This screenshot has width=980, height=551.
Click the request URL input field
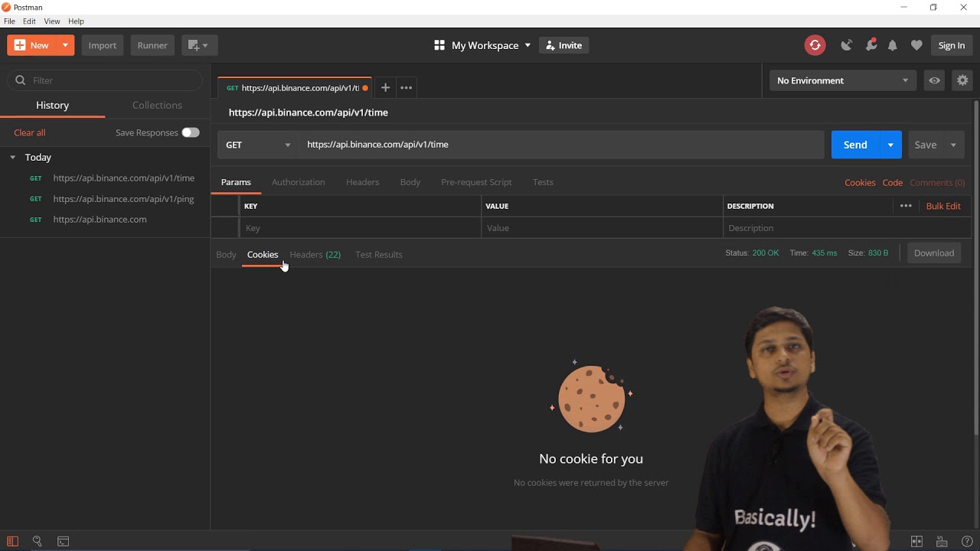click(562, 145)
